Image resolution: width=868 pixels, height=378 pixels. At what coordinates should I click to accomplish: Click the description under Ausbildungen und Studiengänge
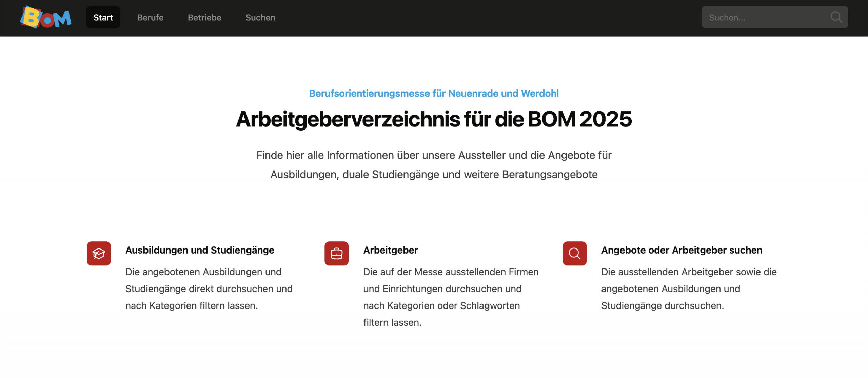(x=209, y=289)
